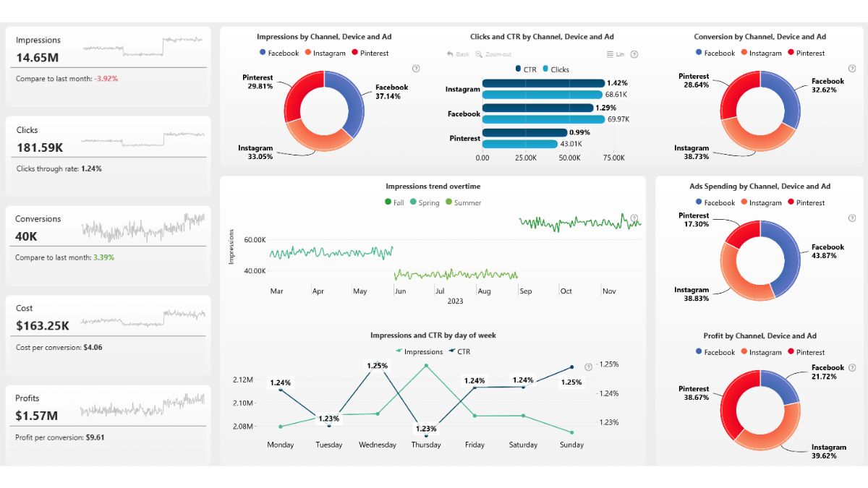
Task: Open help icon in Clicks and CTR chart
Action: [x=634, y=54]
